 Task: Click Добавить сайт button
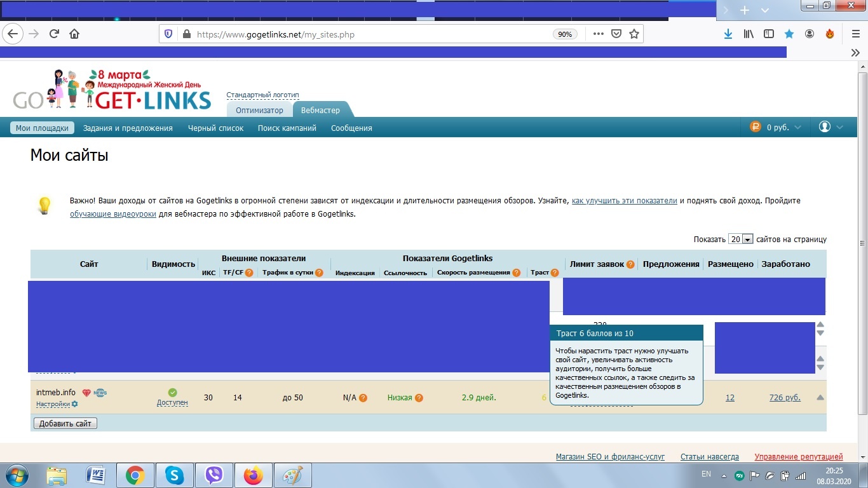click(65, 423)
